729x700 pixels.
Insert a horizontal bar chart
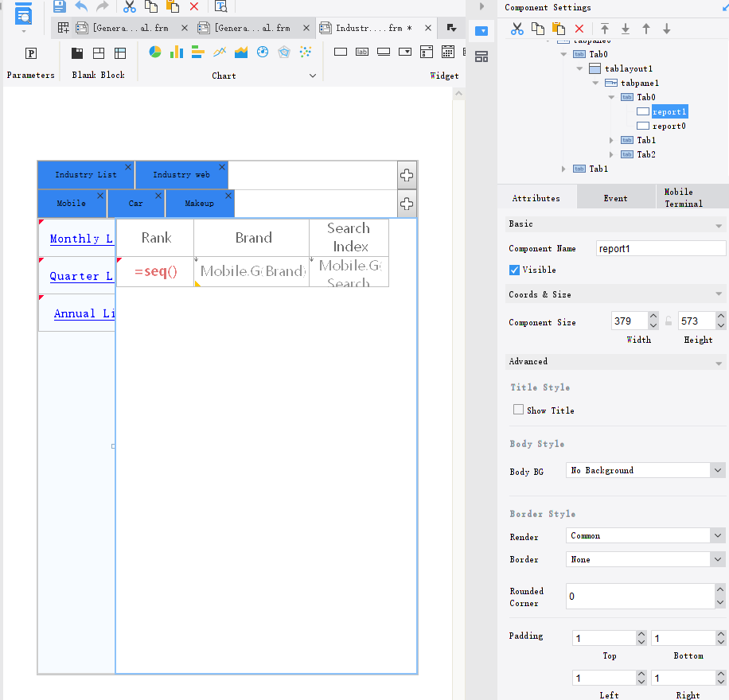[197, 52]
